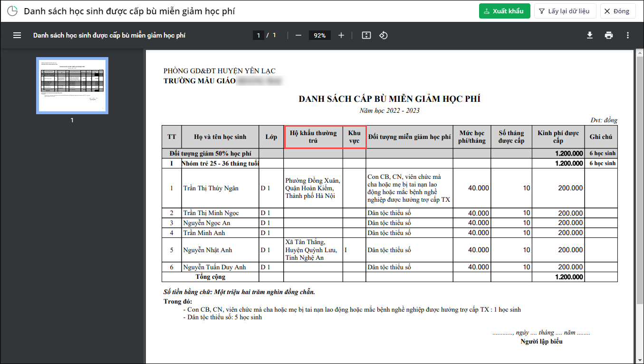Click the zoom out minus icon

(298, 35)
